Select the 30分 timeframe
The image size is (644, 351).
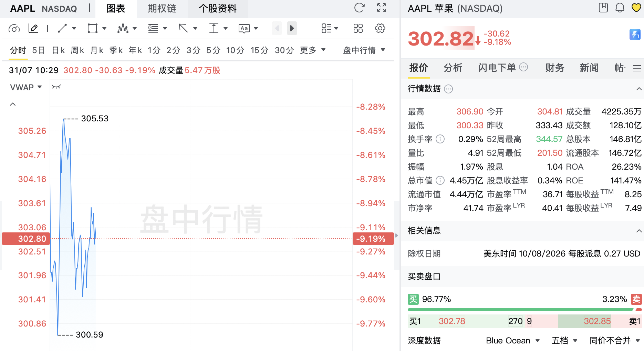pyautogui.click(x=284, y=50)
